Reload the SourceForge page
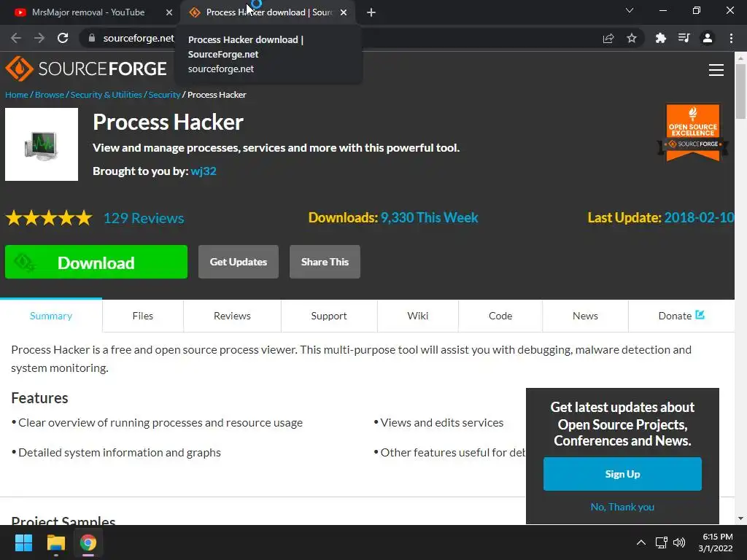 click(63, 38)
